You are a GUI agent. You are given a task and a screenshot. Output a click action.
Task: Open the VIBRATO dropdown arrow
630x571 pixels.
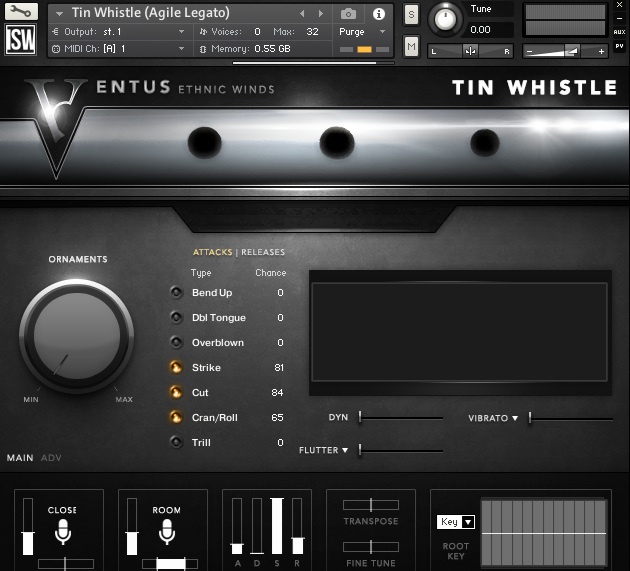point(515,418)
